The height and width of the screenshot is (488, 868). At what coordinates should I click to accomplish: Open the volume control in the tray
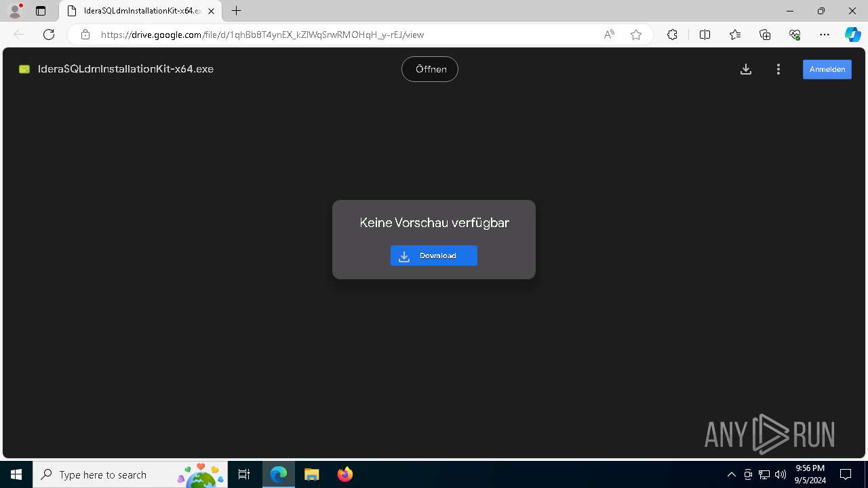[781, 474]
